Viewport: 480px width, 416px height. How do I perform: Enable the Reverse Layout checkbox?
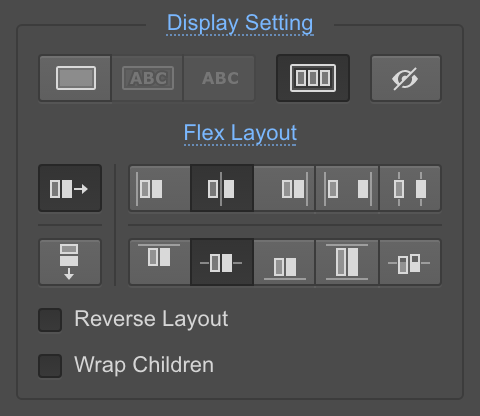(x=50, y=320)
